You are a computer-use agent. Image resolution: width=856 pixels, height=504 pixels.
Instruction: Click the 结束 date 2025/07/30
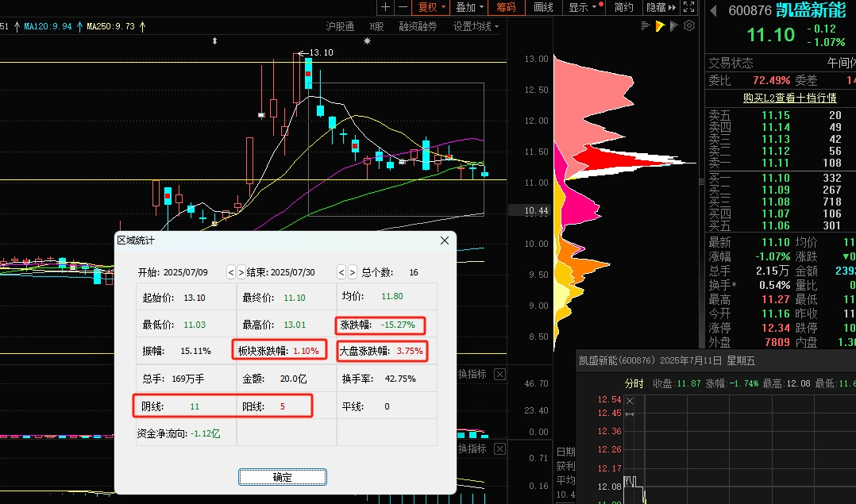pos(292,272)
